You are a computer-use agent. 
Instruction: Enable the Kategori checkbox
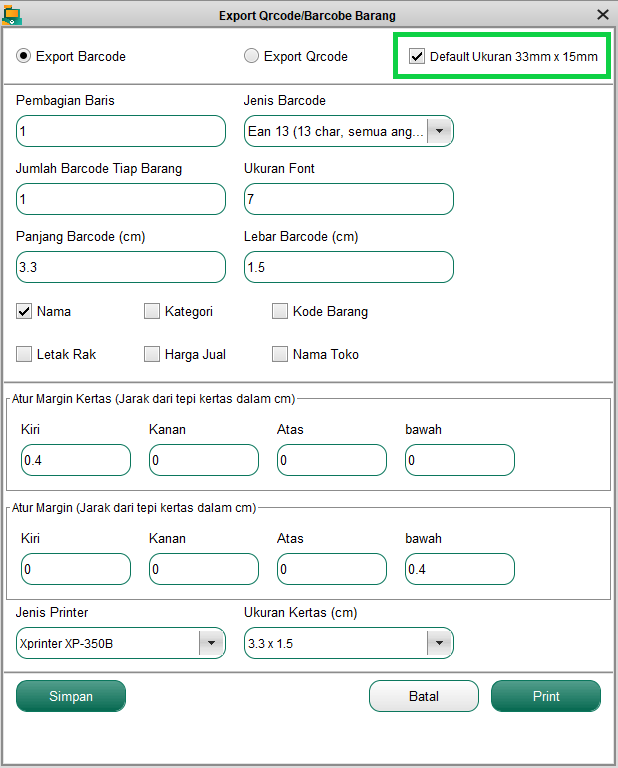tap(152, 311)
